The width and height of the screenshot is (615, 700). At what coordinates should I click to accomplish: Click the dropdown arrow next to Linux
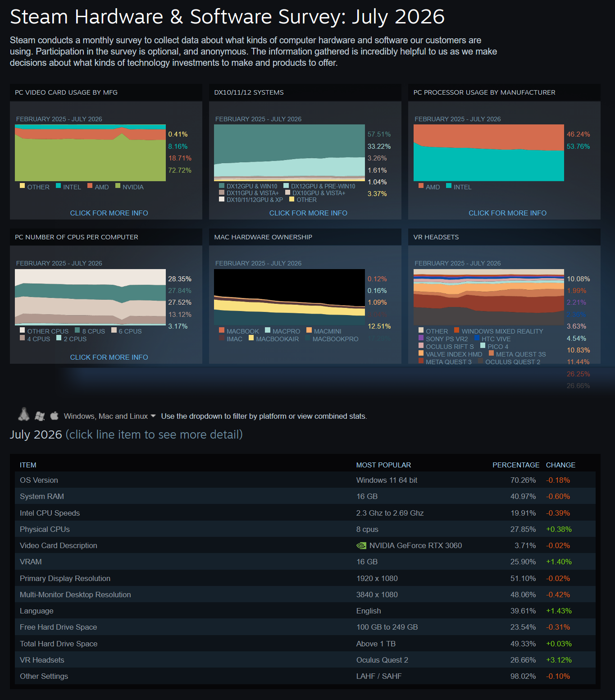(153, 416)
